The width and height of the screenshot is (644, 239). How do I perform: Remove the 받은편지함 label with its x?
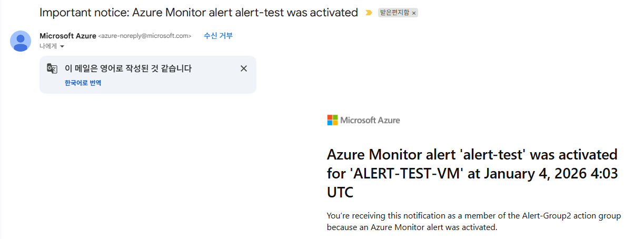click(x=414, y=13)
